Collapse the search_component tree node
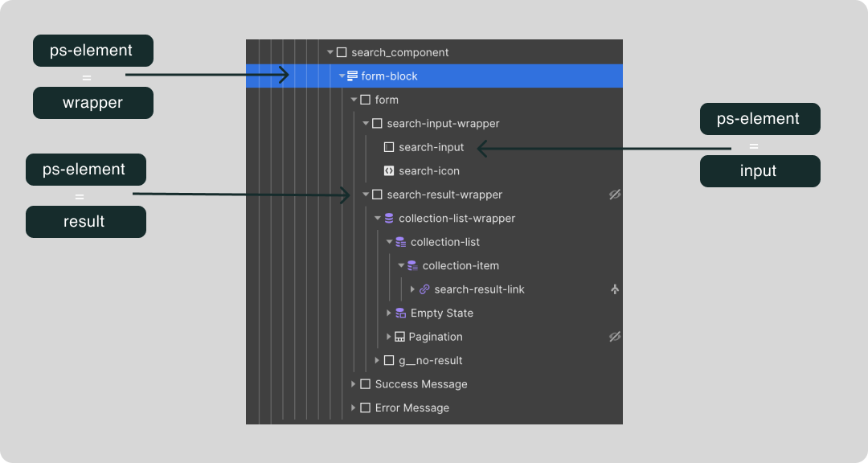868x463 pixels. [330, 51]
